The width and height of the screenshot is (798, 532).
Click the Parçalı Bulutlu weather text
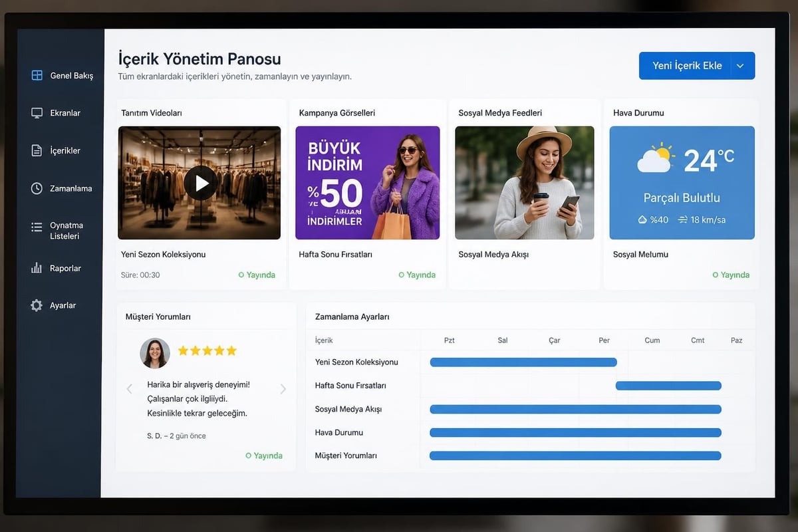point(682,198)
